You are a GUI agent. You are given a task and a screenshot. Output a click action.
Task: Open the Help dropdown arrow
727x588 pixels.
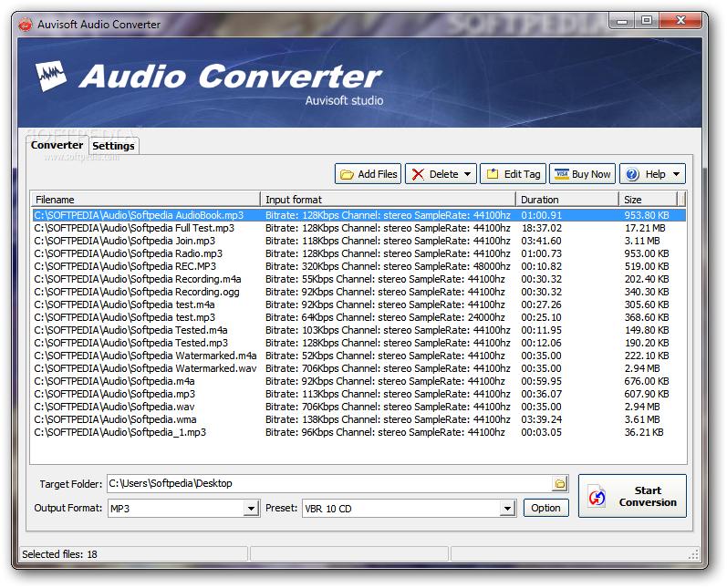click(x=677, y=174)
